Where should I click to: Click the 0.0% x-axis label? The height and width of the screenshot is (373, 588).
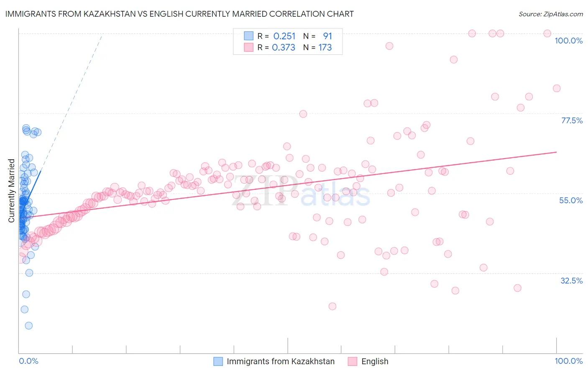click(28, 361)
